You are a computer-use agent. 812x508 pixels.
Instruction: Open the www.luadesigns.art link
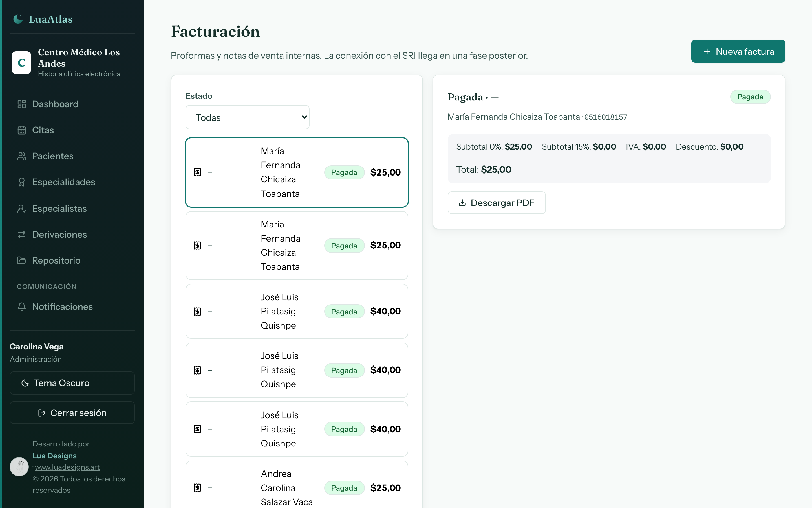(x=67, y=467)
